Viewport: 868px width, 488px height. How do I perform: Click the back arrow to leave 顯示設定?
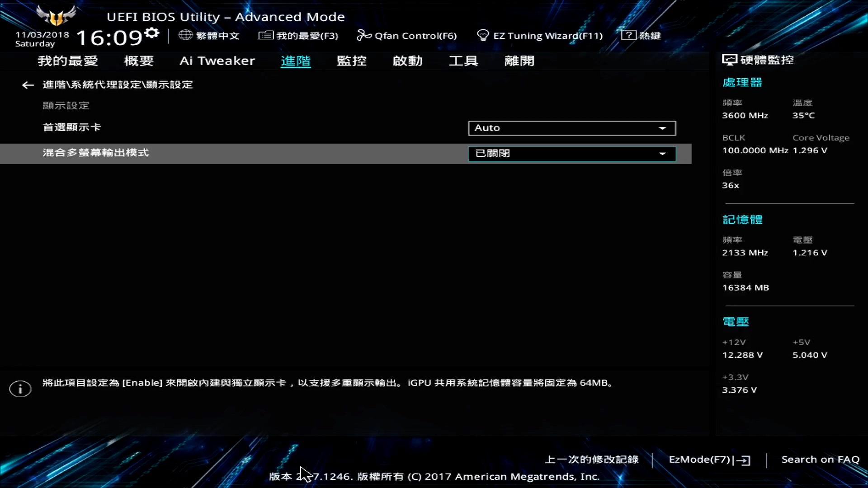point(27,85)
